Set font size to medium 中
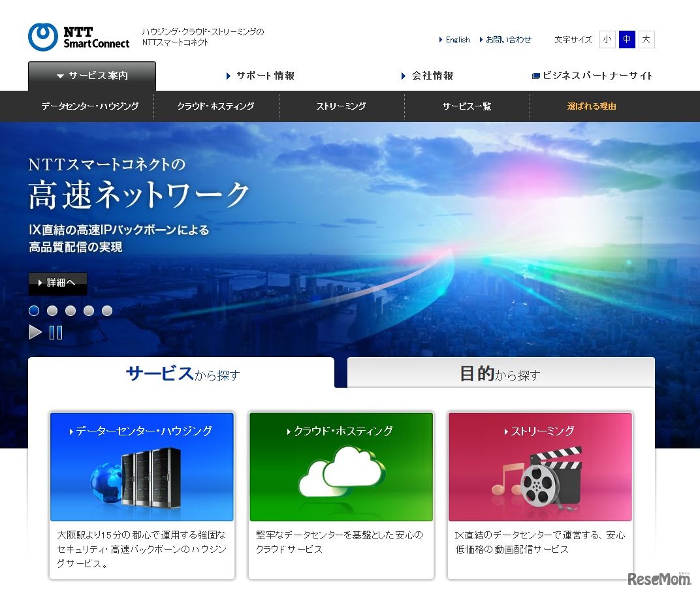The image size is (700, 594). [627, 39]
